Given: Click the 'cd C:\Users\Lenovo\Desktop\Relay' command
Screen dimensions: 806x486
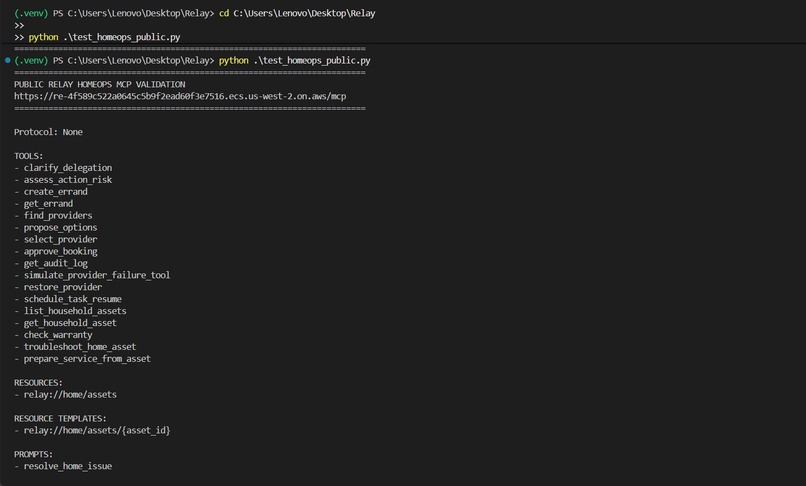Looking at the screenshot, I should (x=297, y=13).
